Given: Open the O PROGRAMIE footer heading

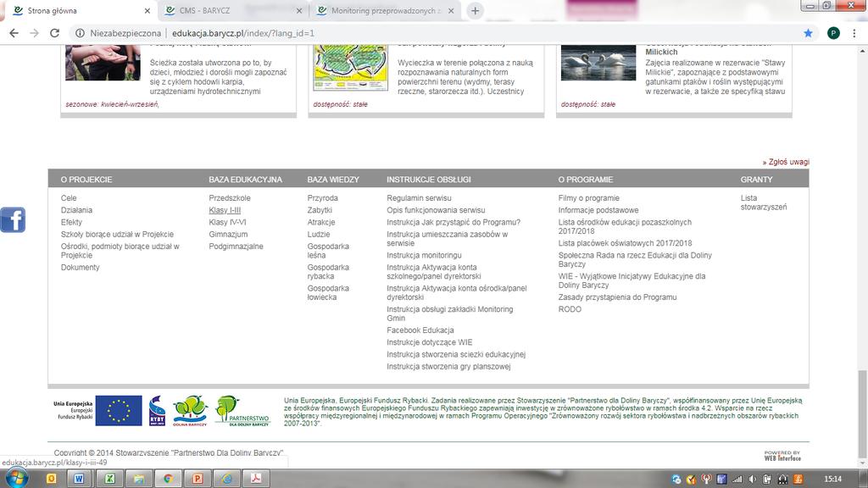Looking at the screenshot, I should [585, 180].
